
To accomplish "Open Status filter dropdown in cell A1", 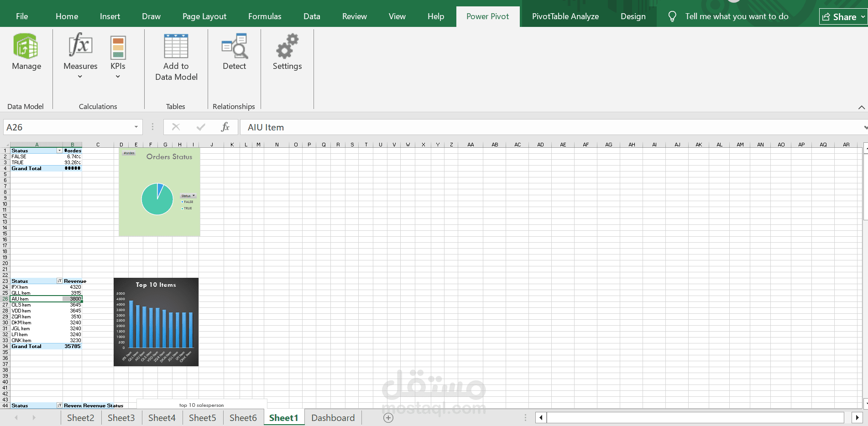I will 59,151.
